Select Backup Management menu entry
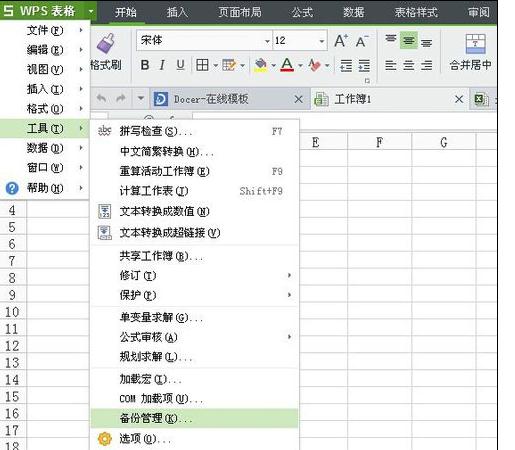 (195, 418)
